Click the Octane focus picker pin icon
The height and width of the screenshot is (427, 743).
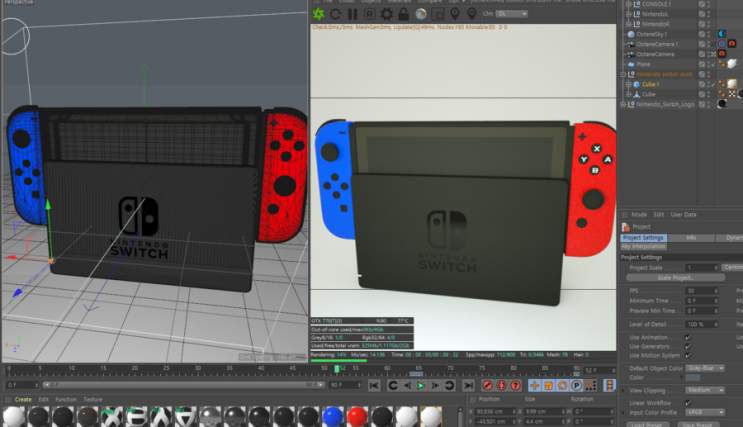click(454, 14)
